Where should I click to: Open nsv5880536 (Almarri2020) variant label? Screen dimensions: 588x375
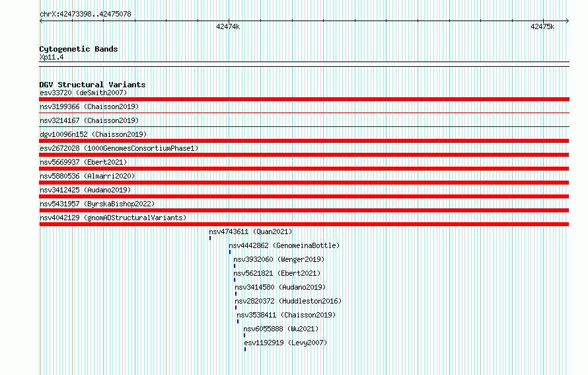click(87, 176)
